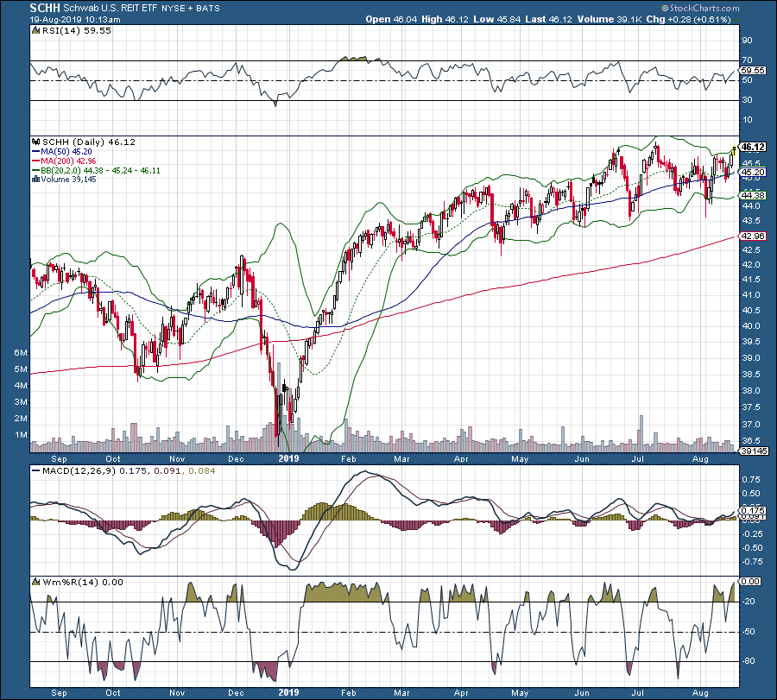Screen dimensions: 777x700
Task: Click the MACD '0.75' scale label
Action: click(751, 480)
